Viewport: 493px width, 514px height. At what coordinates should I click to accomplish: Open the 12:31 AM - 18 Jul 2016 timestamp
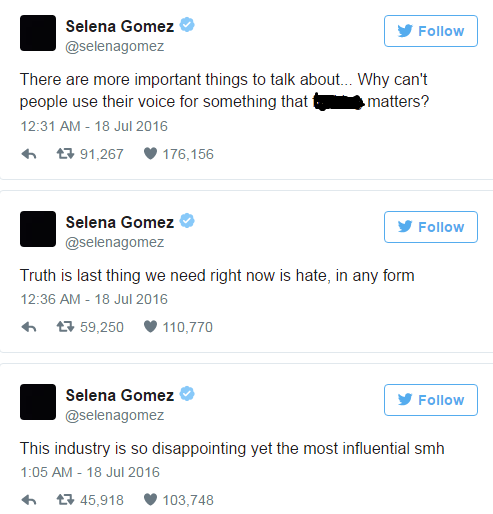(x=94, y=126)
